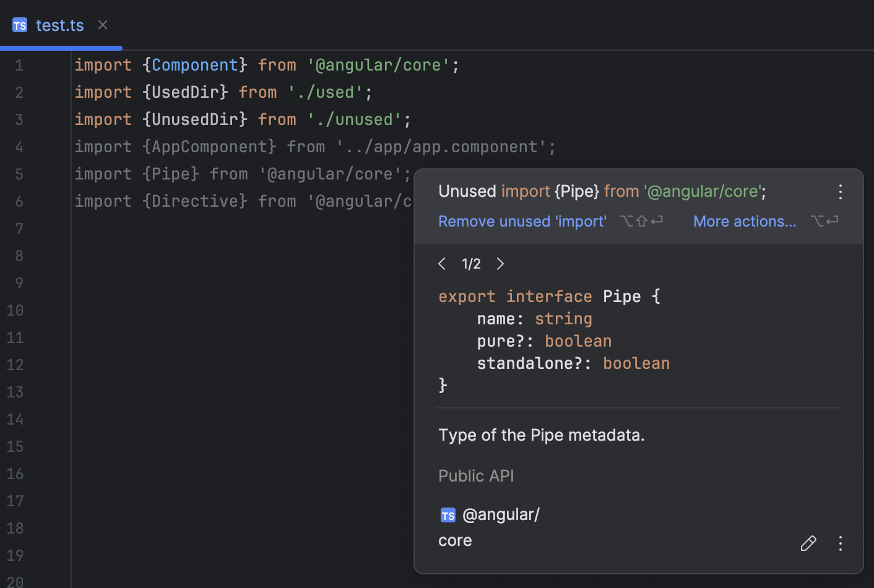Image resolution: width=874 pixels, height=588 pixels.
Task: Click the shortcut hint icon after More actions
Action: tap(824, 221)
